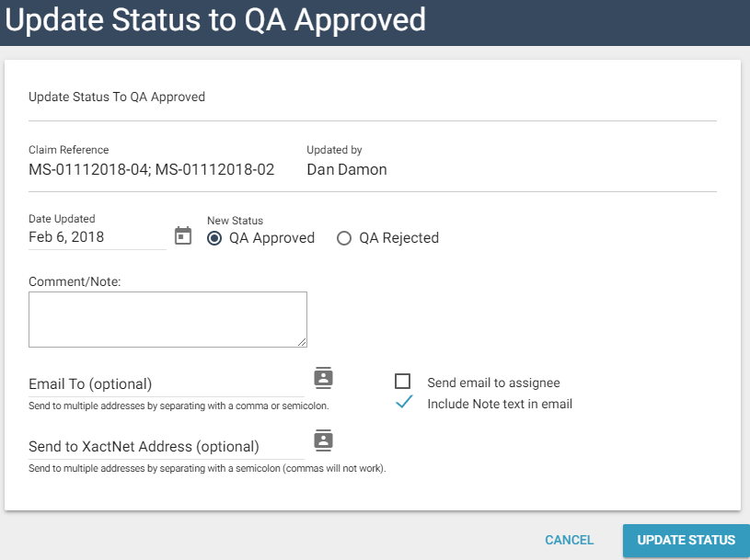
Task: Uncheck Include Note text in email
Action: click(x=402, y=403)
